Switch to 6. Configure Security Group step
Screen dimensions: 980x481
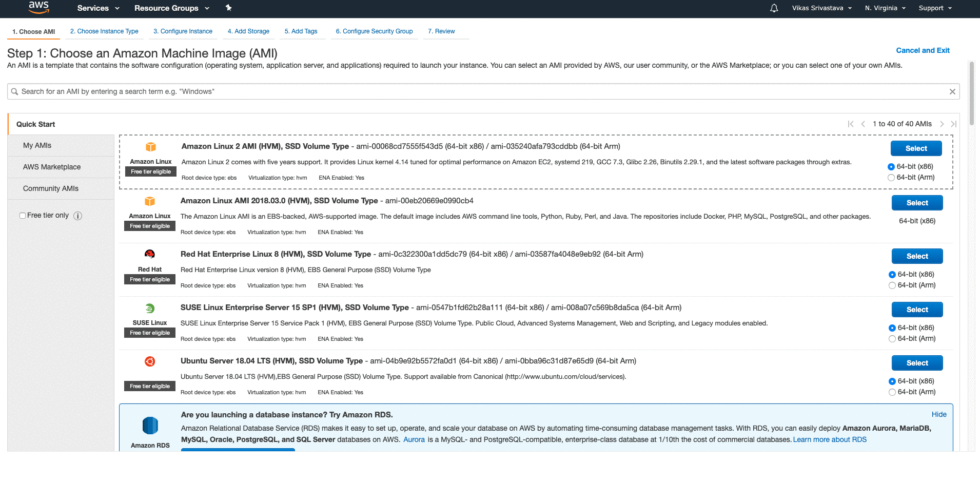pyautogui.click(x=375, y=31)
